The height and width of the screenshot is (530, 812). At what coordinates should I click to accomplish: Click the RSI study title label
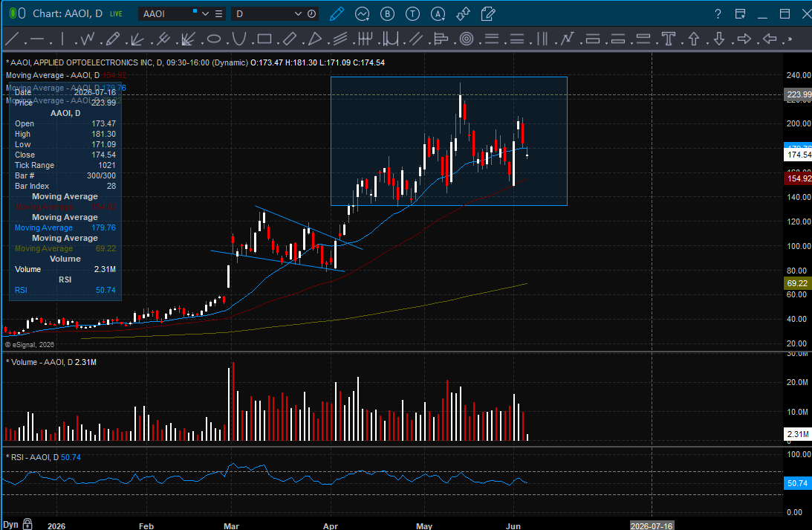pos(44,457)
